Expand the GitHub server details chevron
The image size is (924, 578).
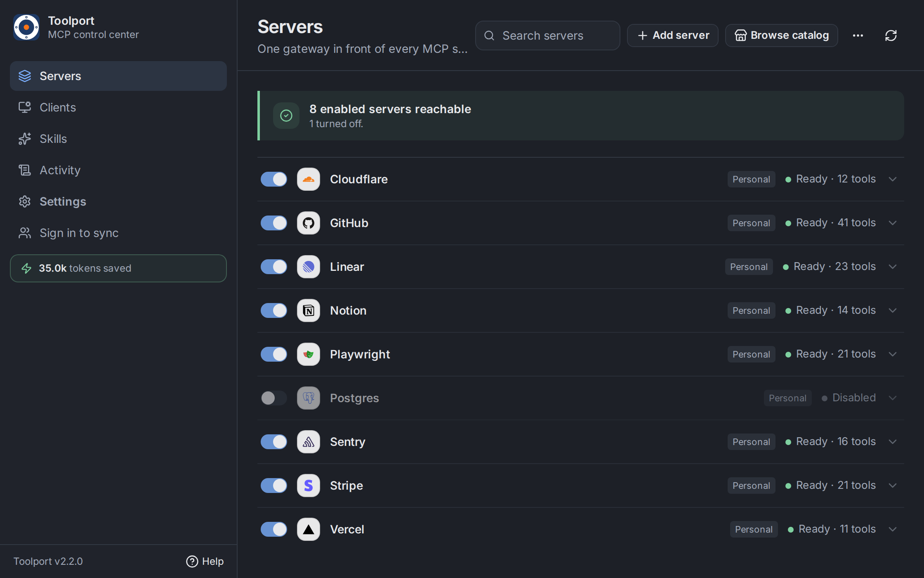(x=893, y=223)
